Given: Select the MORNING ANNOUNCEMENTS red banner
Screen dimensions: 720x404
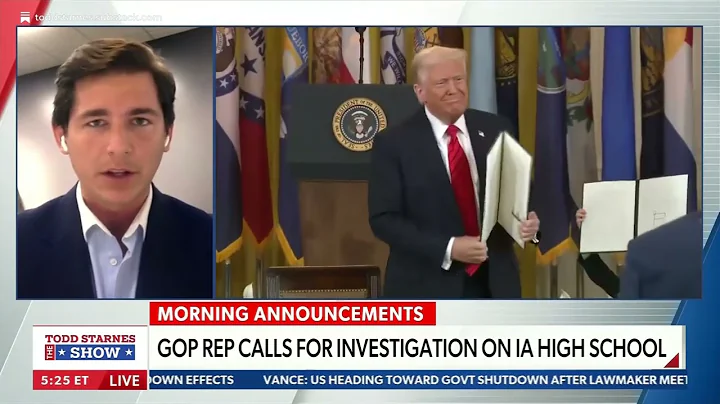Looking at the screenshot, I should pos(292,314).
